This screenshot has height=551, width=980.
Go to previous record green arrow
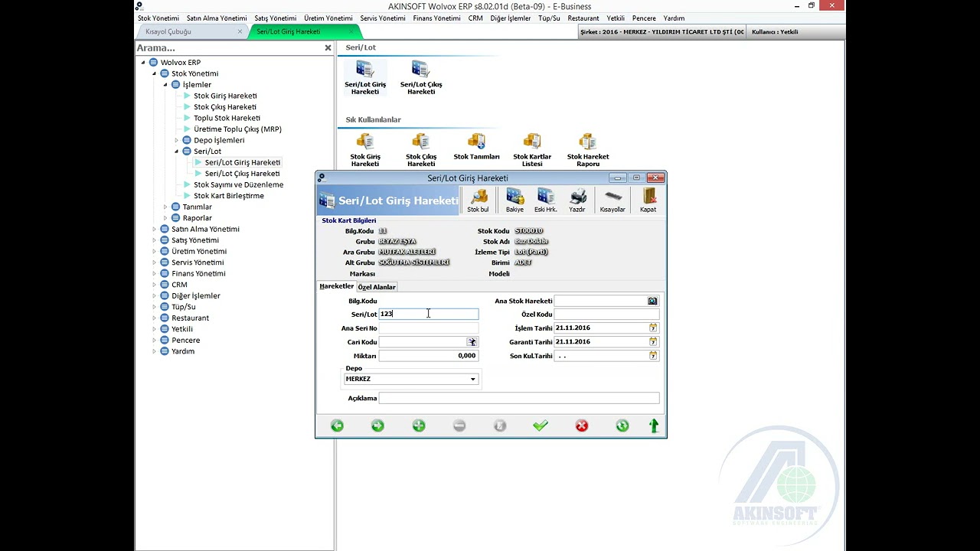pos(337,425)
